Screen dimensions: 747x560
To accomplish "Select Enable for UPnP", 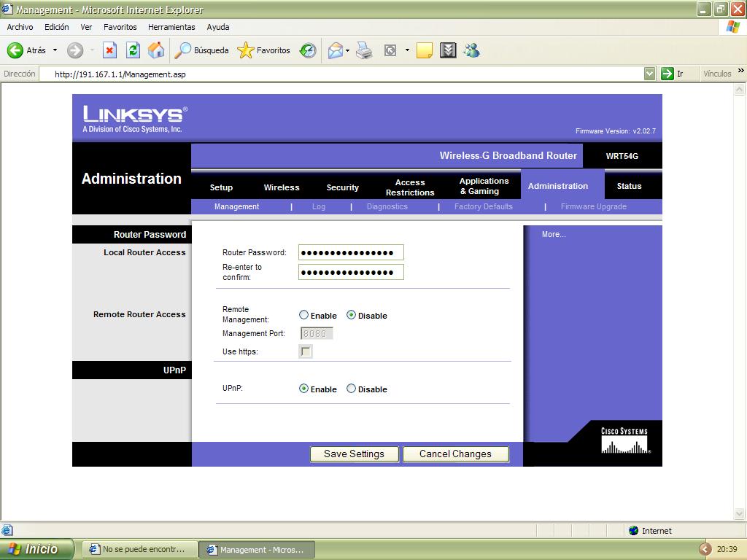I will (303, 389).
